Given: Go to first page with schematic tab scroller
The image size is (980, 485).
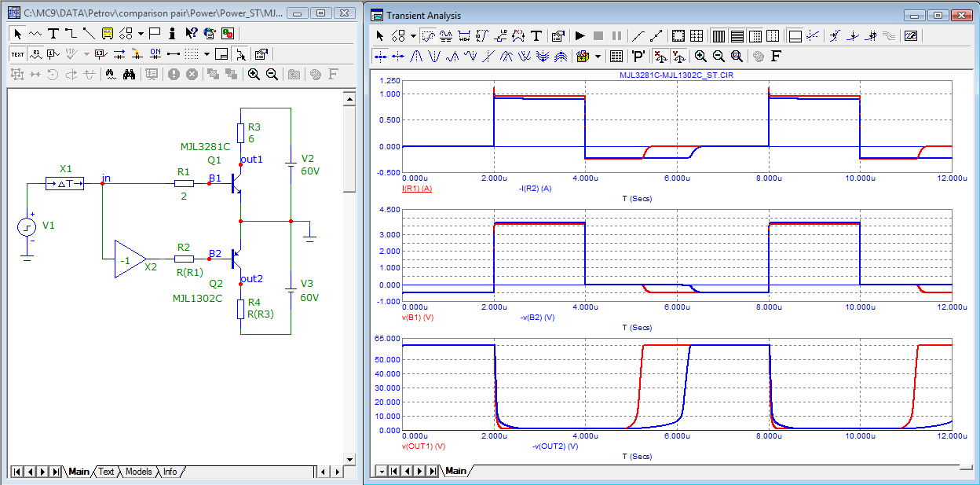Looking at the screenshot, I should (x=16, y=472).
